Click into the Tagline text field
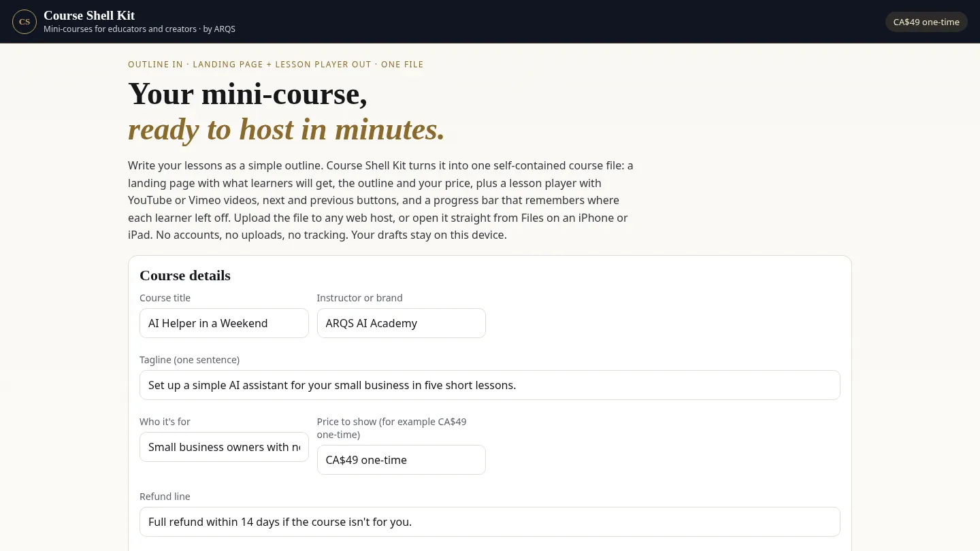980x551 pixels. pyautogui.click(x=490, y=385)
